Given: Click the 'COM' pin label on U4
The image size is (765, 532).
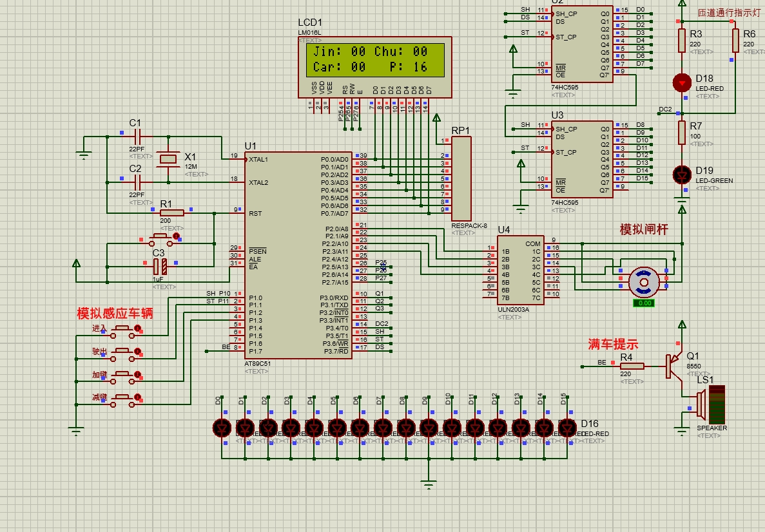Looking at the screenshot, I should 533,244.
